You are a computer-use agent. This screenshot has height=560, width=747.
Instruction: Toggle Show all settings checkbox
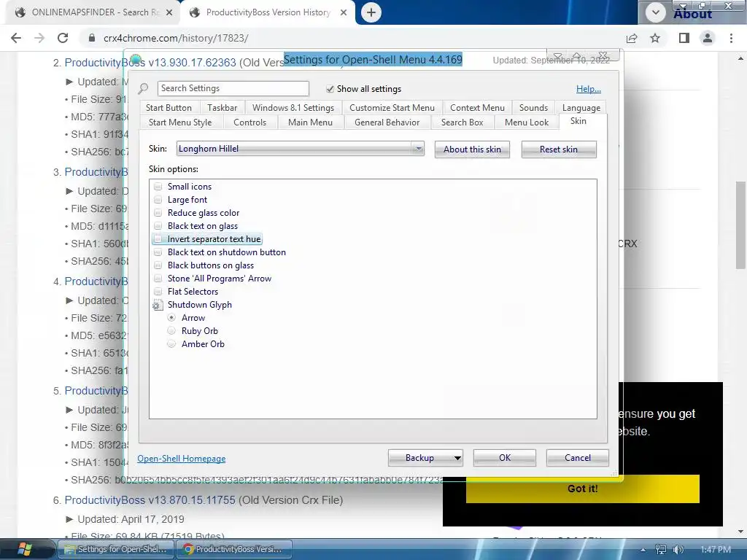(330, 89)
